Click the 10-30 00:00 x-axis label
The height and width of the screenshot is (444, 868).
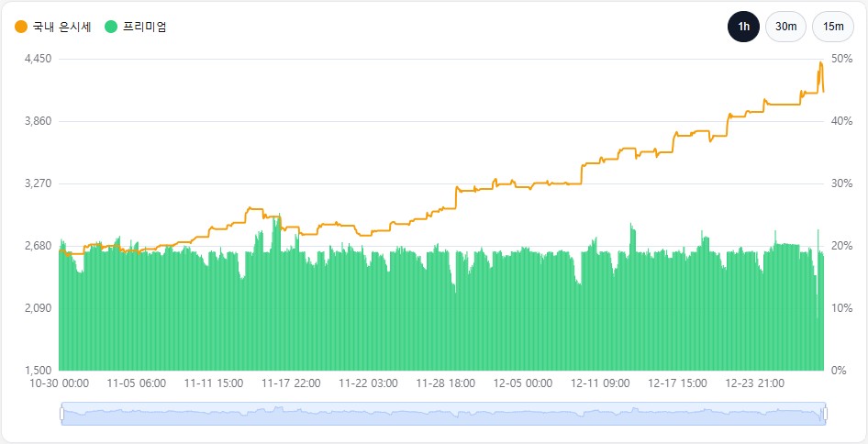(60, 383)
